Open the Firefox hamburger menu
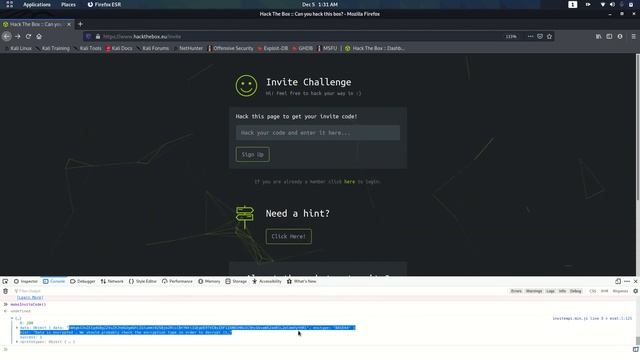640x360 pixels. click(x=633, y=36)
